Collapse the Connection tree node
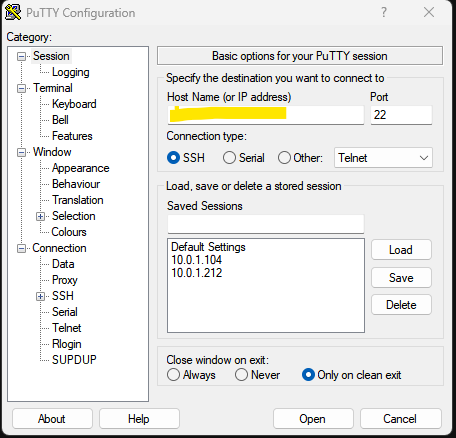This screenshot has height=438, width=456. [x=21, y=249]
